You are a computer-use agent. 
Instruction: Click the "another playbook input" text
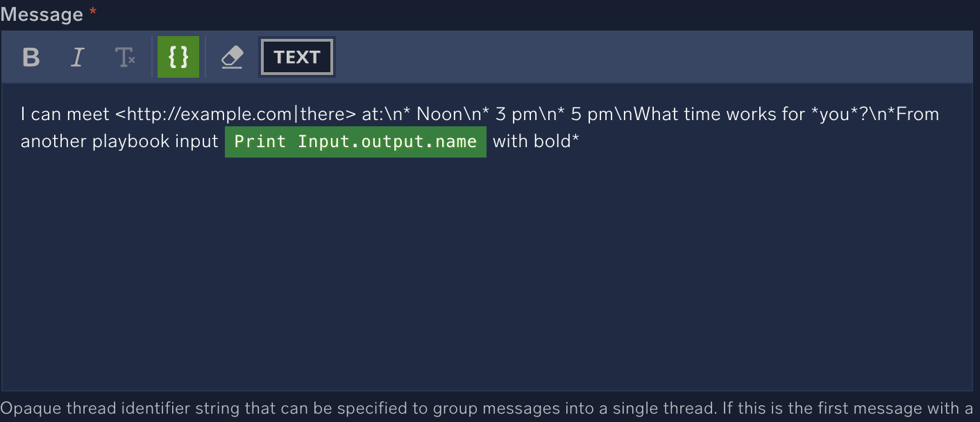119,142
